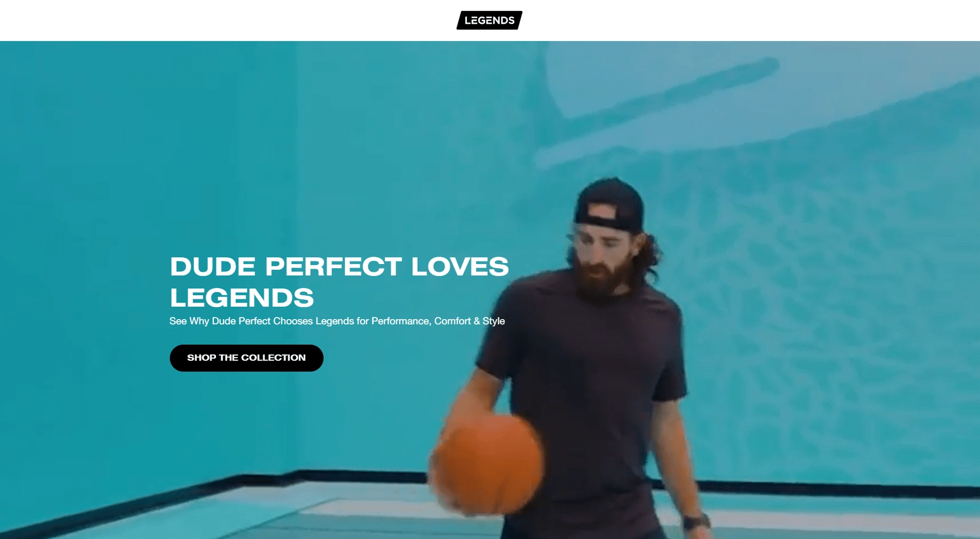Click the word LOVES in the headline
This screenshot has width=980, height=539.
point(460,266)
